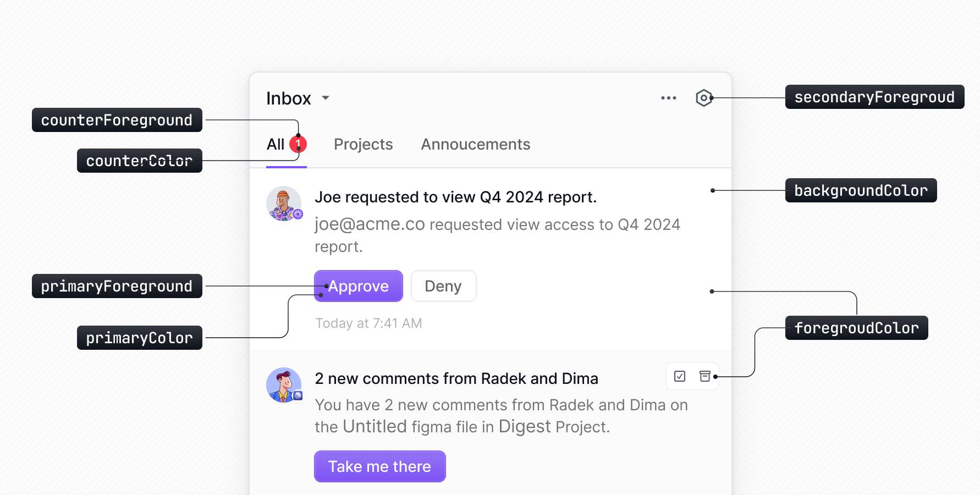Open the 2 new comments notification title
This screenshot has width=980, height=495.
[456, 379]
